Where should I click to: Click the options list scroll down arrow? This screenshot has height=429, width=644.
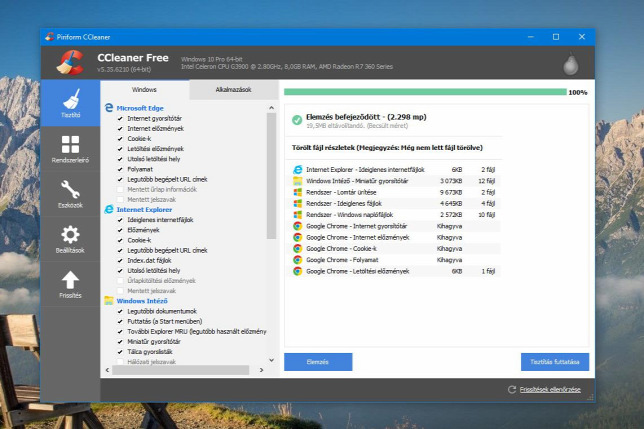[x=271, y=360]
